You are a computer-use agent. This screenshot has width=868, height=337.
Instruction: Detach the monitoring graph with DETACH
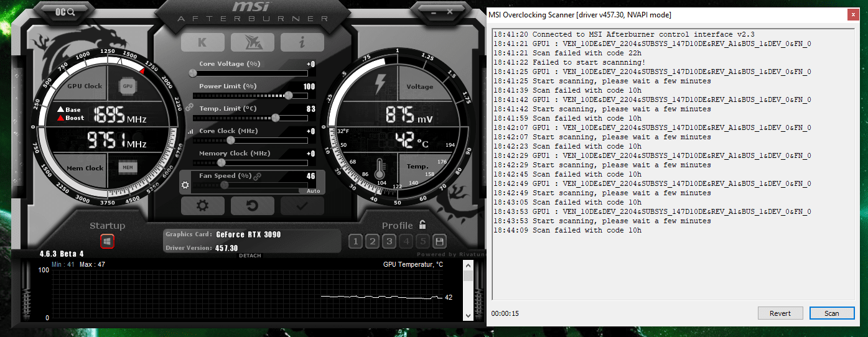click(250, 256)
